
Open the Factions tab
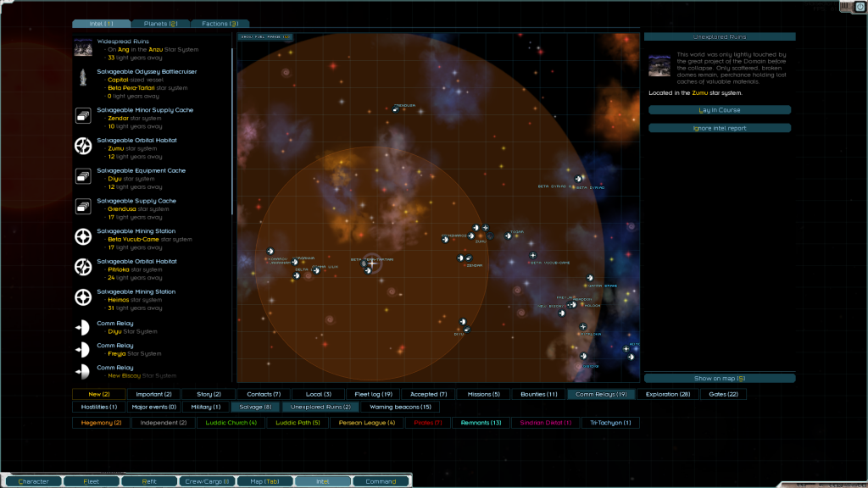pyautogui.click(x=220, y=24)
